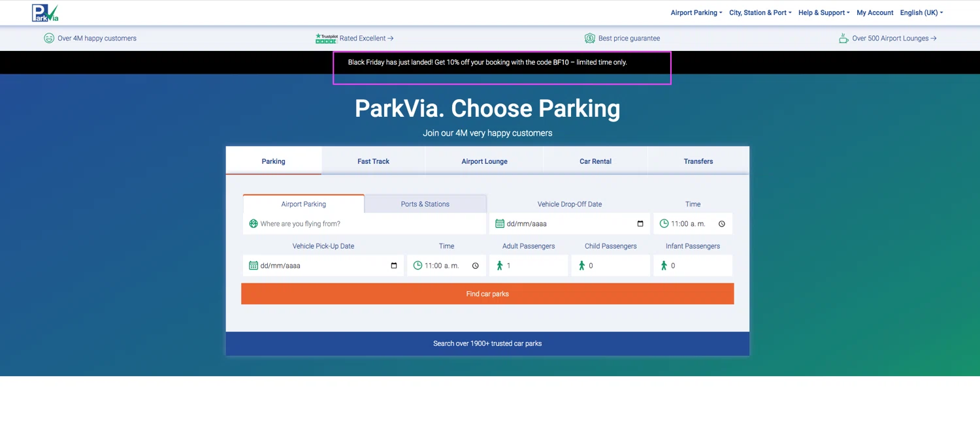Click the 'ParkVia. Choose Parking' heading
Viewport: 980px width, 425px height.
point(487,108)
